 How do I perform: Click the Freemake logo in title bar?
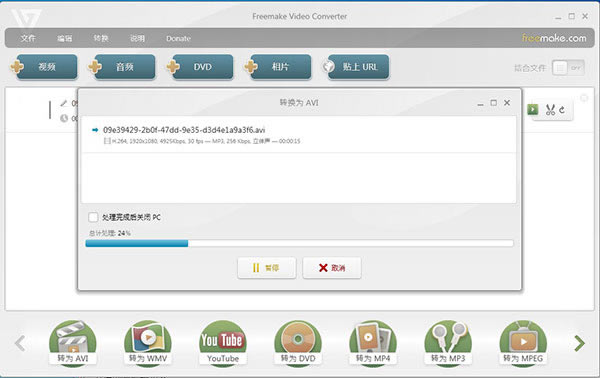26,18
